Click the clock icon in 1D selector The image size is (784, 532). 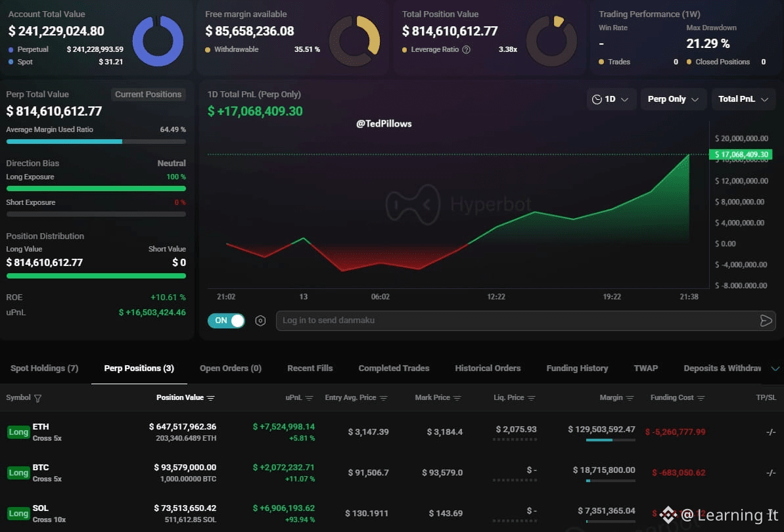click(597, 99)
